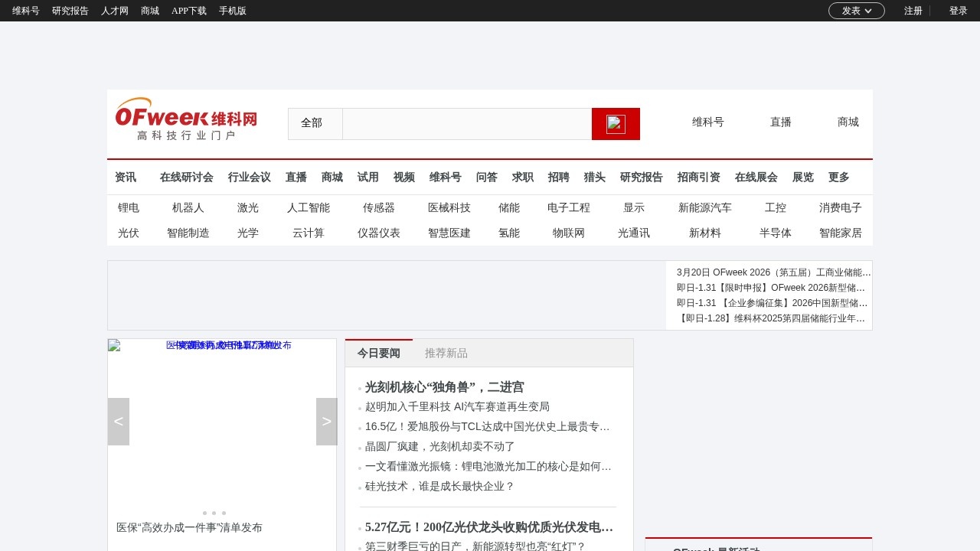The height and width of the screenshot is (551, 980).
Task: Click the red search button icon
Action: [x=616, y=123]
